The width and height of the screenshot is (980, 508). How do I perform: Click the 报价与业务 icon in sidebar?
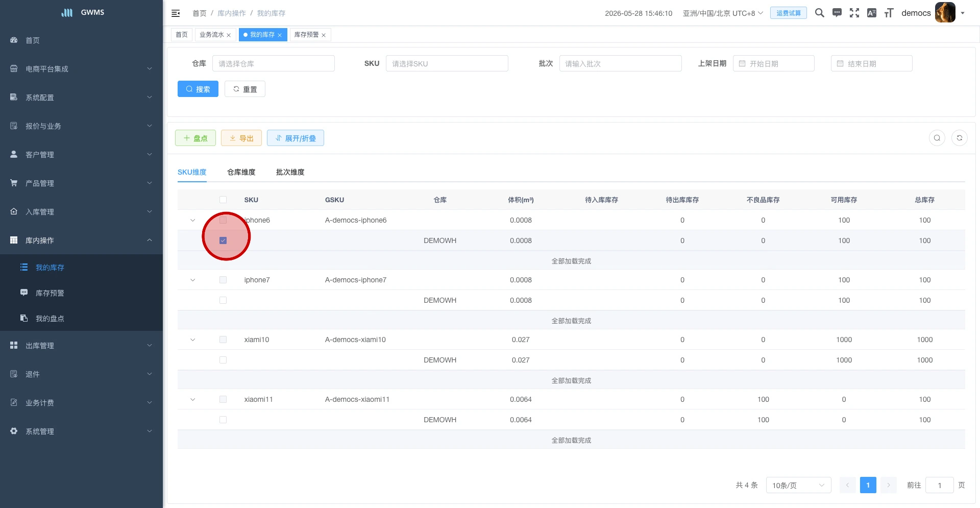coord(14,126)
